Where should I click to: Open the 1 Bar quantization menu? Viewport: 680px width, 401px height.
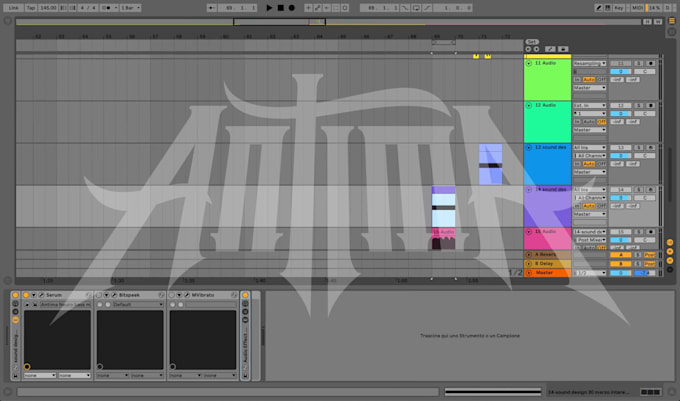[x=131, y=8]
